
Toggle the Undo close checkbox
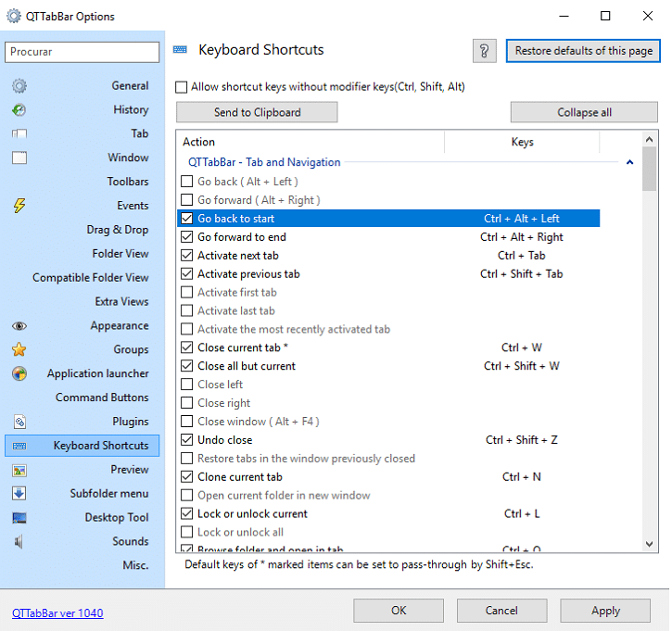(187, 440)
